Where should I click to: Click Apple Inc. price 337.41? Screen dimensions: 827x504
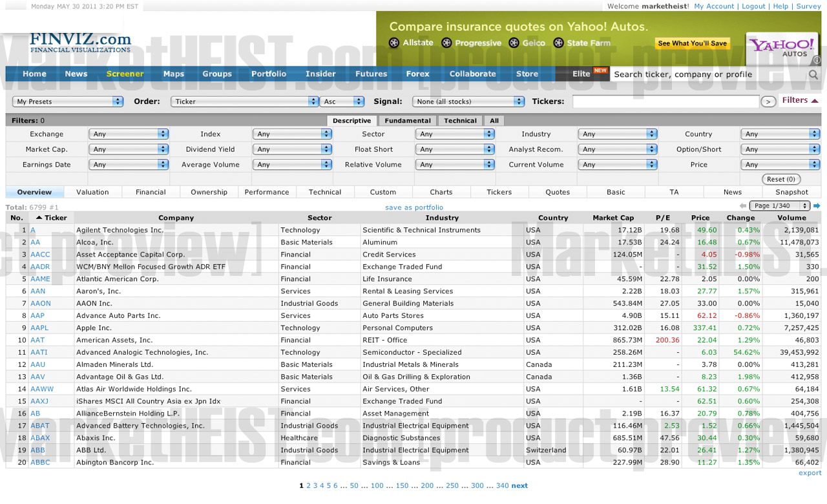pyautogui.click(x=704, y=328)
